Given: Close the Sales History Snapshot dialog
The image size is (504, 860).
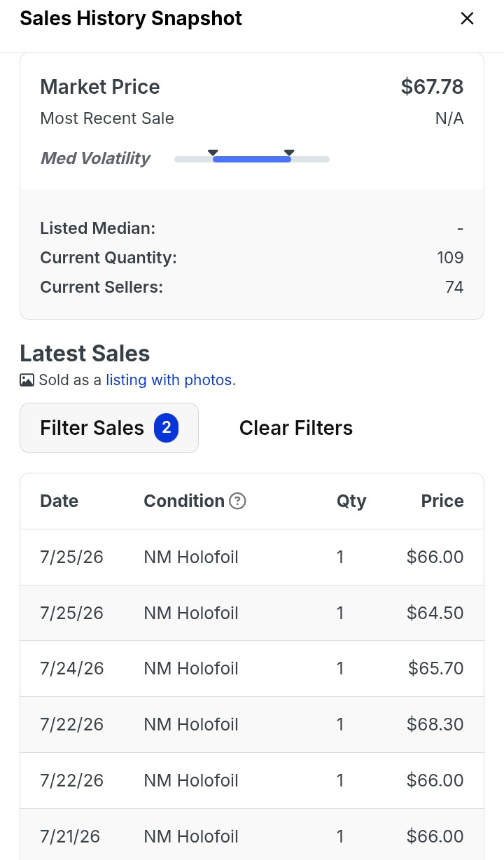Looking at the screenshot, I should pyautogui.click(x=467, y=19).
